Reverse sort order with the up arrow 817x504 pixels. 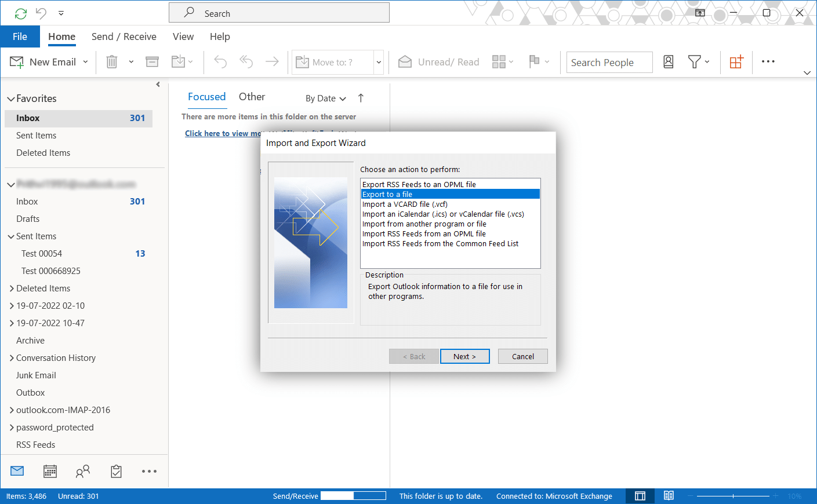click(x=361, y=98)
